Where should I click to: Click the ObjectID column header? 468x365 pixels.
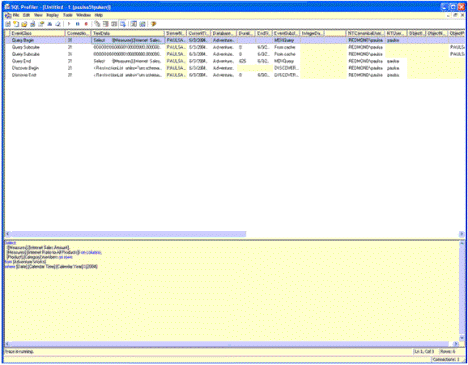416,33
